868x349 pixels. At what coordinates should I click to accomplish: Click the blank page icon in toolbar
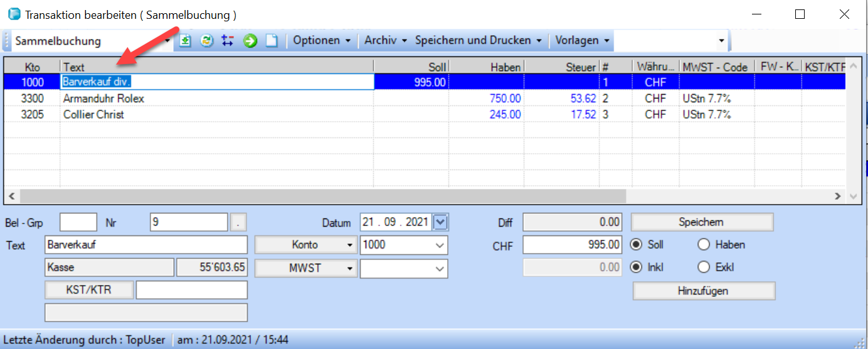click(x=271, y=41)
